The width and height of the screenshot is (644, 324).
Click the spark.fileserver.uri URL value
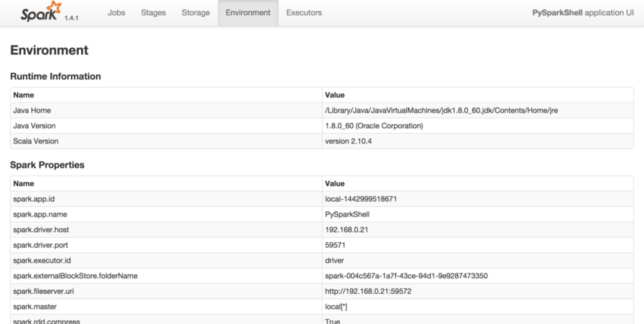[x=368, y=291]
